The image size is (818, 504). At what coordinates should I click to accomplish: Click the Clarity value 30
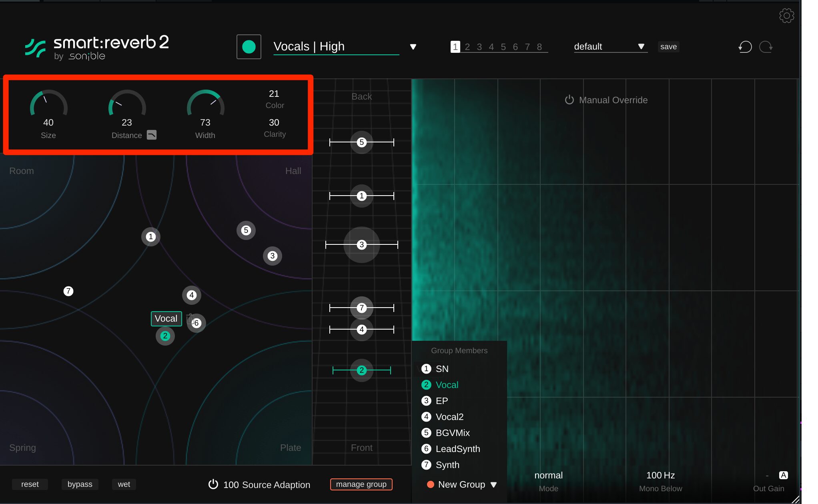pyautogui.click(x=274, y=122)
